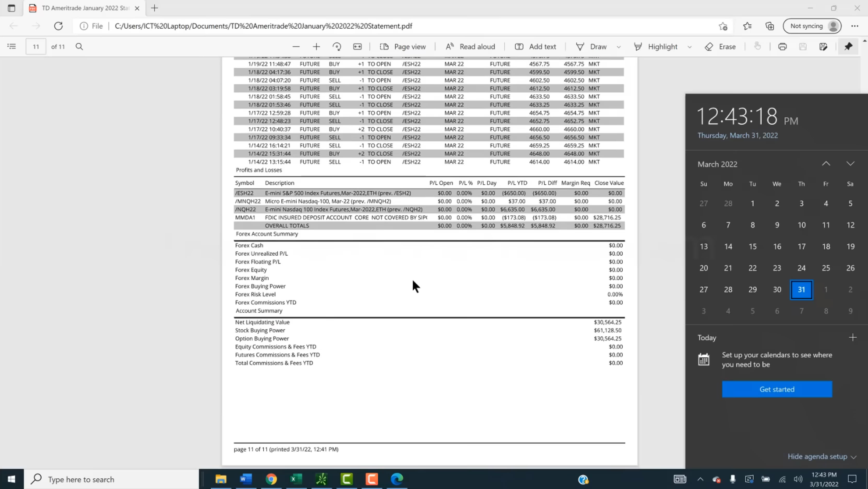
Task: Open the Page view options
Action: click(x=402, y=46)
